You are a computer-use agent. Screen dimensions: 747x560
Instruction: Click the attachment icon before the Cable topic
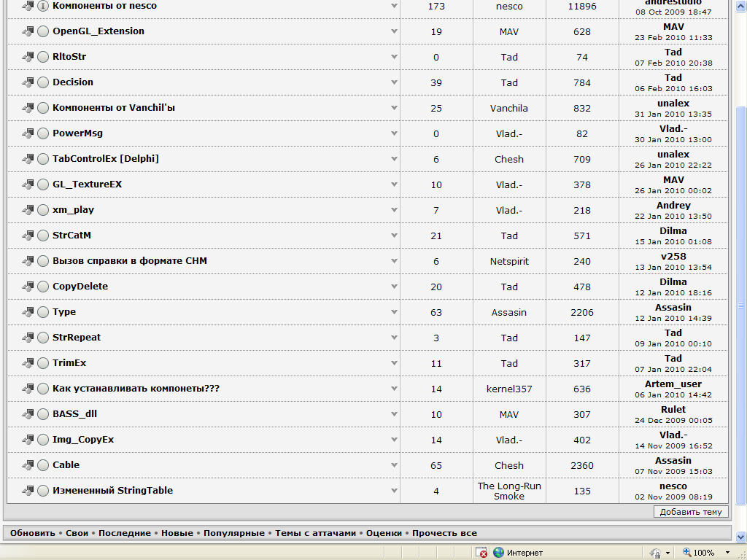click(x=28, y=465)
